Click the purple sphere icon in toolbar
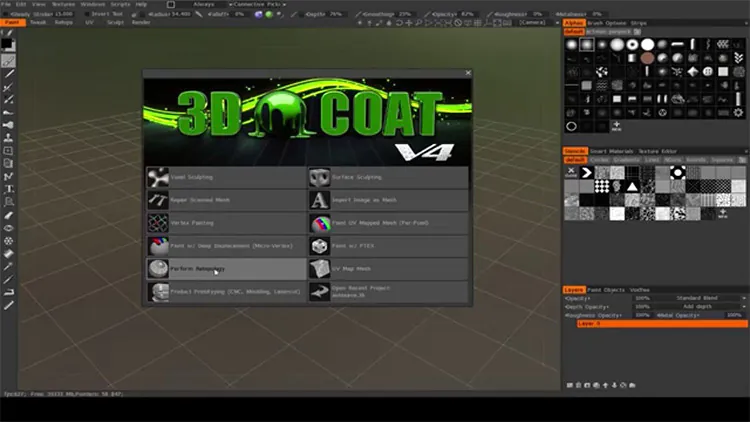The height and width of the screenshot is (422, 750). [259, 14]
